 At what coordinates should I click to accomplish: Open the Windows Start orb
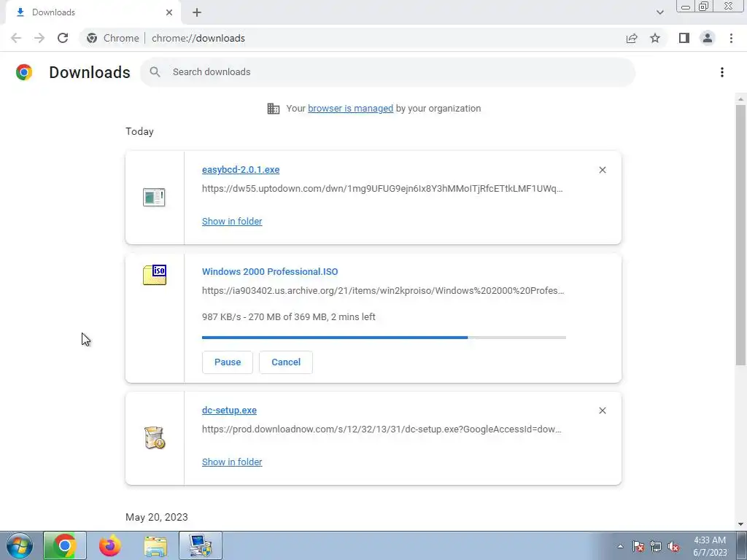(20, 545)
